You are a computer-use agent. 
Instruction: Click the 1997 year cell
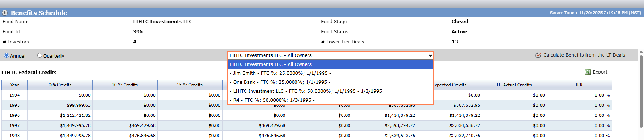(15, 125)
